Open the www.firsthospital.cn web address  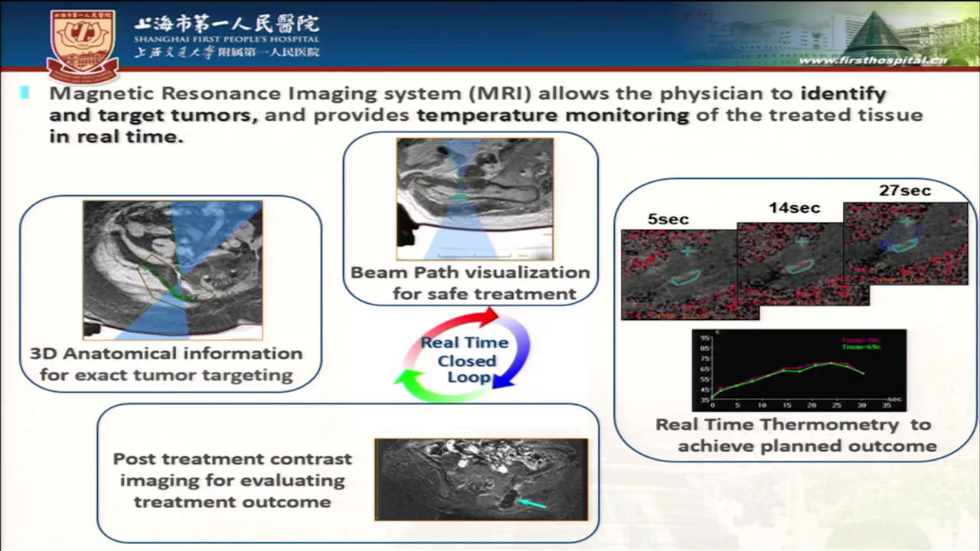coord(873,60)
